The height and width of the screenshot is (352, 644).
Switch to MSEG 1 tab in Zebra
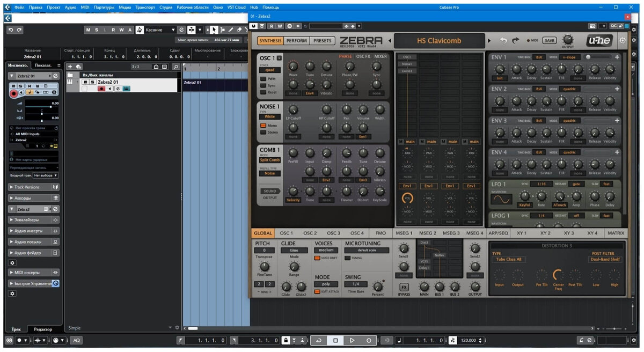pos(404,233)
